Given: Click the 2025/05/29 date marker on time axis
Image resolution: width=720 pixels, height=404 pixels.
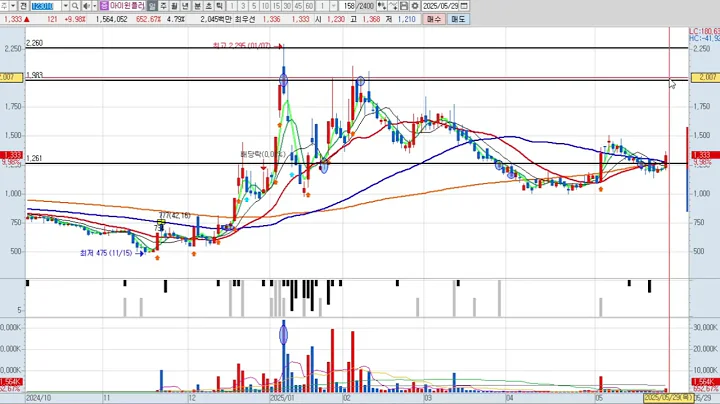Looking at the screenshot, I should tap(668, 398).
